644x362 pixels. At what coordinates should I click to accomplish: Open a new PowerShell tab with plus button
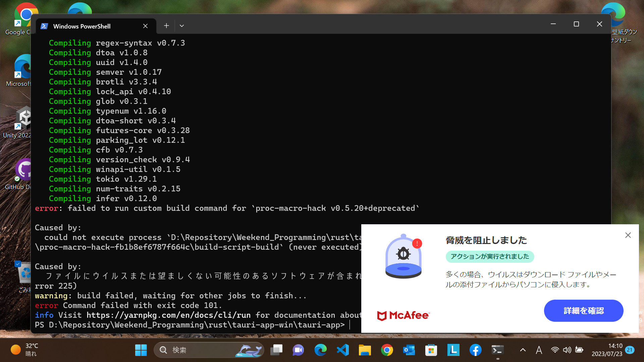click(166, 26)
